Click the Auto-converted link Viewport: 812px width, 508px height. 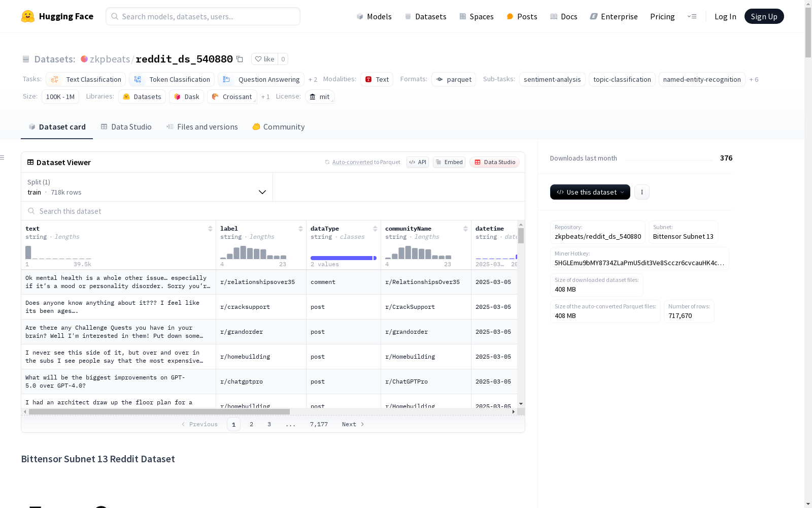click(352, 162)
